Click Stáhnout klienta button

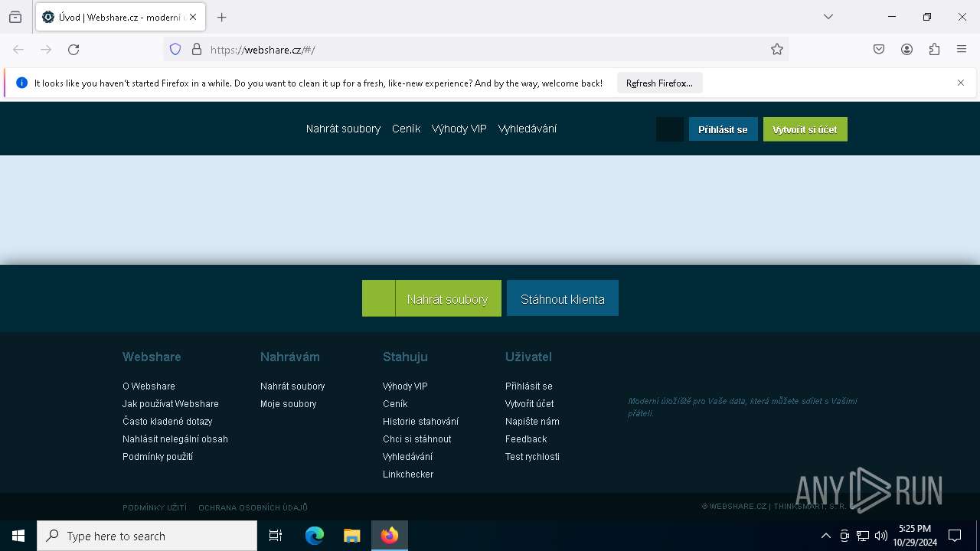pos(563,298)
